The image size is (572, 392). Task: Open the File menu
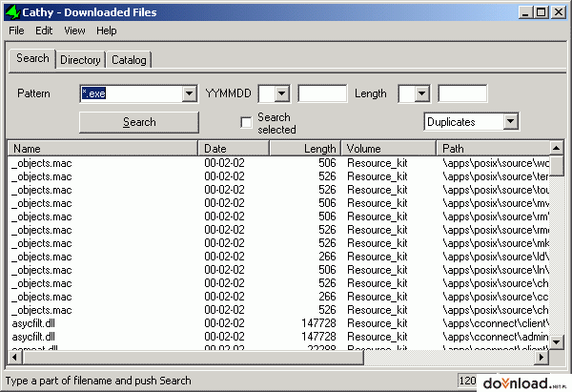pyautogui.click(x=16, y=31)
